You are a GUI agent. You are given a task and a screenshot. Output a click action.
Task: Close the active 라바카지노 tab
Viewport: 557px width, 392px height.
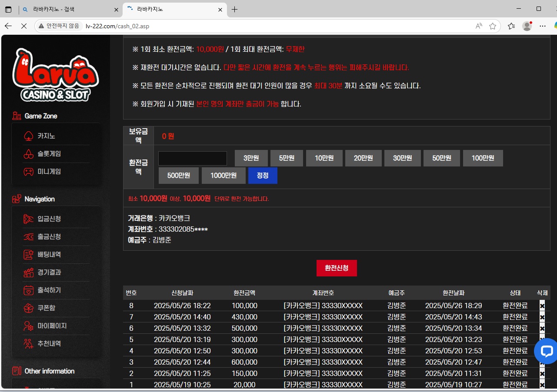[220, 10]
